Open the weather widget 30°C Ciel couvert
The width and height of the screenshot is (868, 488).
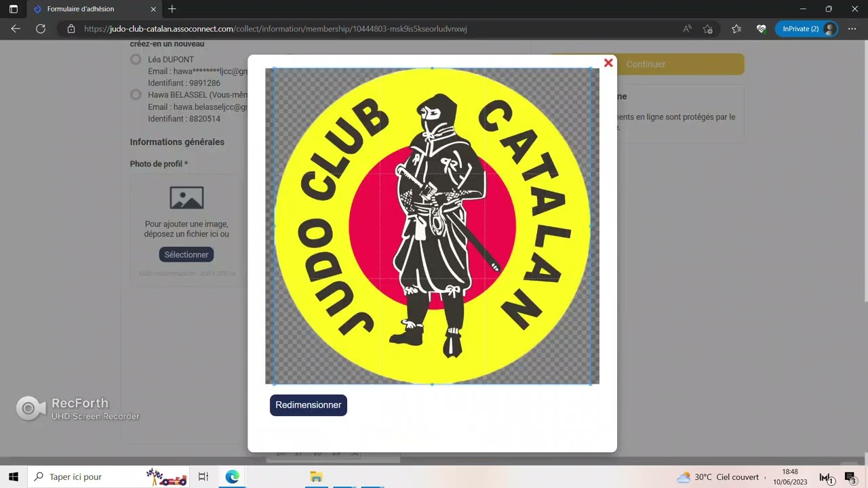click(x=717, y=477)
